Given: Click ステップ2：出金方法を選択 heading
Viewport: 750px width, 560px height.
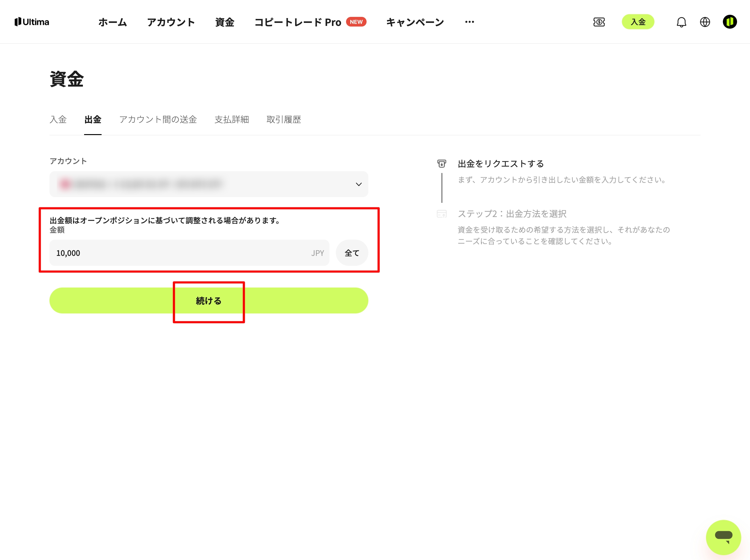Looking at the screenshot, I should click(512, 214).
